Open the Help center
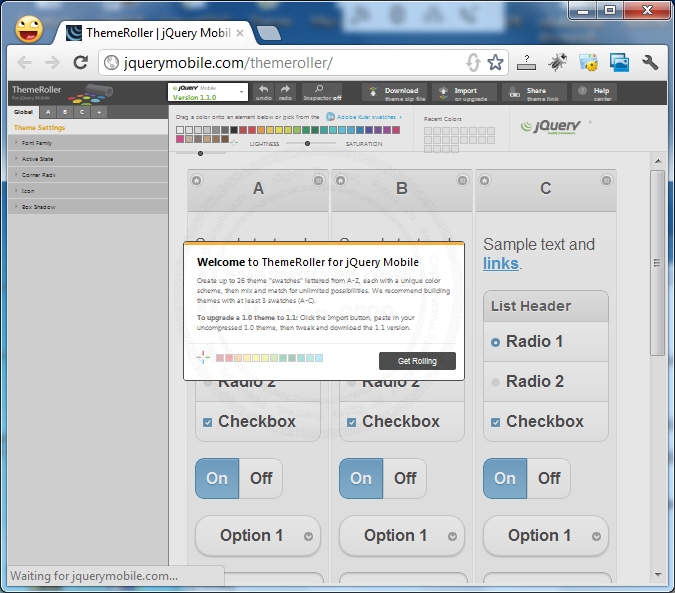This screenshot has width=675, height=593. [594, 93]
